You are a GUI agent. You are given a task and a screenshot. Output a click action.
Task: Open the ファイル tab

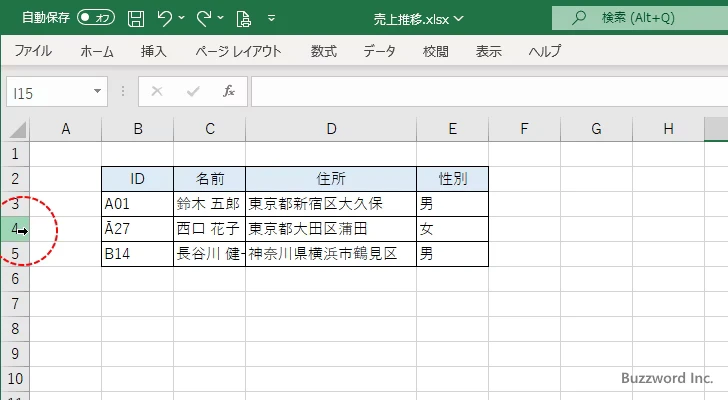(x=33, y=51)
